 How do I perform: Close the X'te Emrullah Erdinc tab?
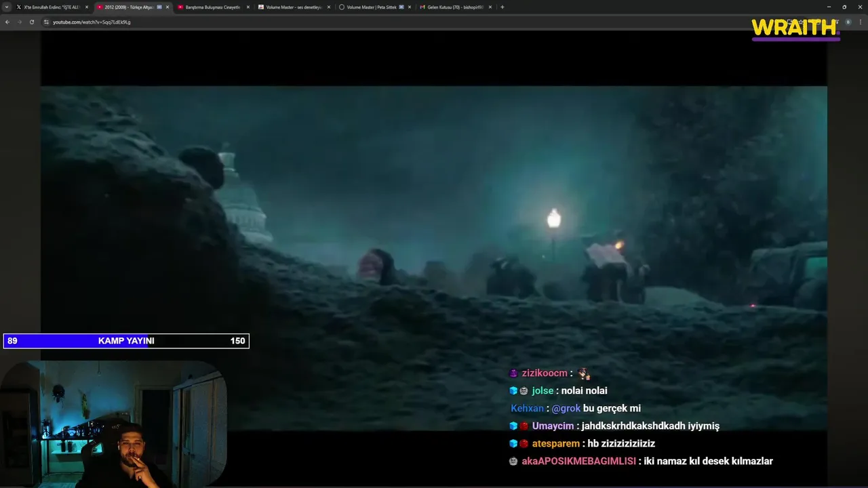point(87,7)
